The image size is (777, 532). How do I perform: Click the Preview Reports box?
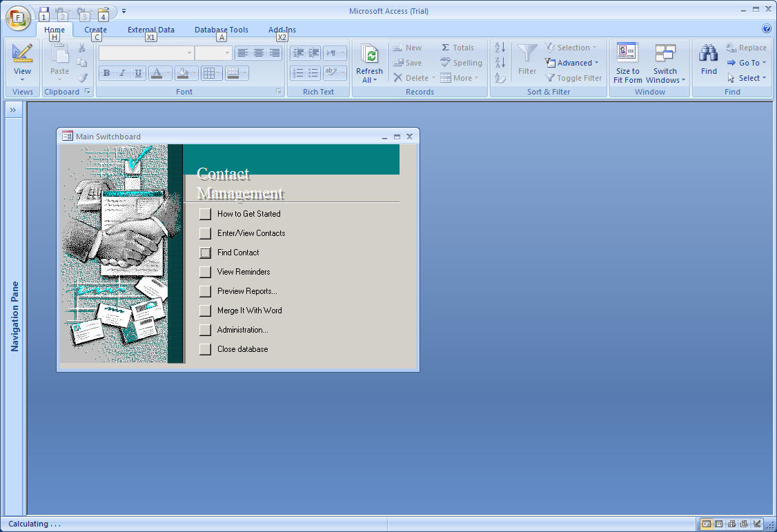pos(205,290)
